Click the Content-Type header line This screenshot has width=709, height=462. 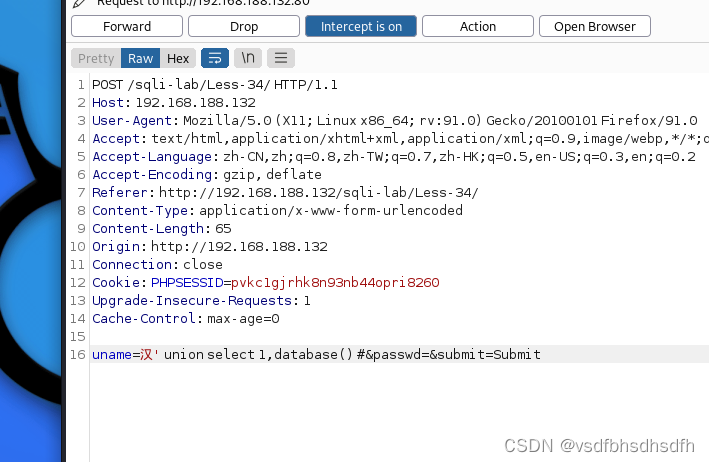point(277,211)
